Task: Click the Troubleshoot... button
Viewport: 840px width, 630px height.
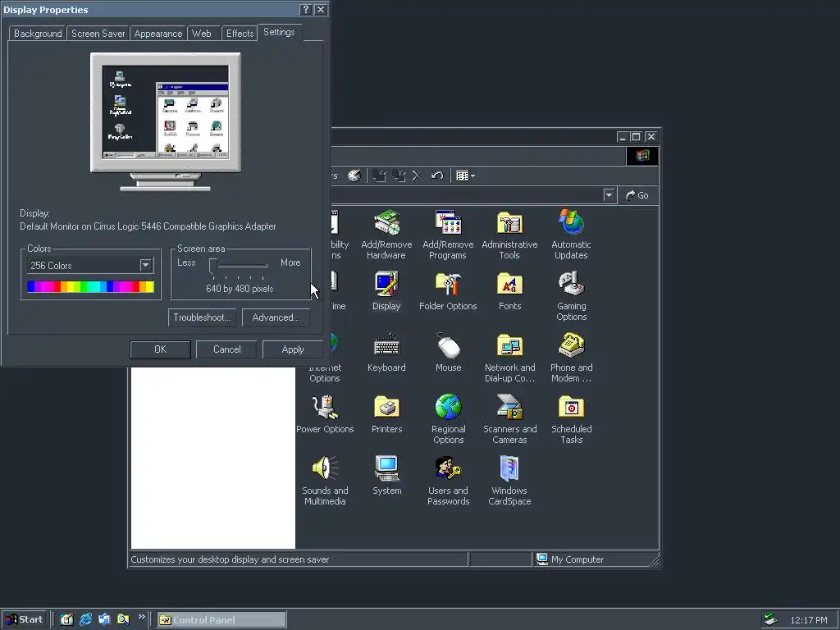Action: pos(202,317)
